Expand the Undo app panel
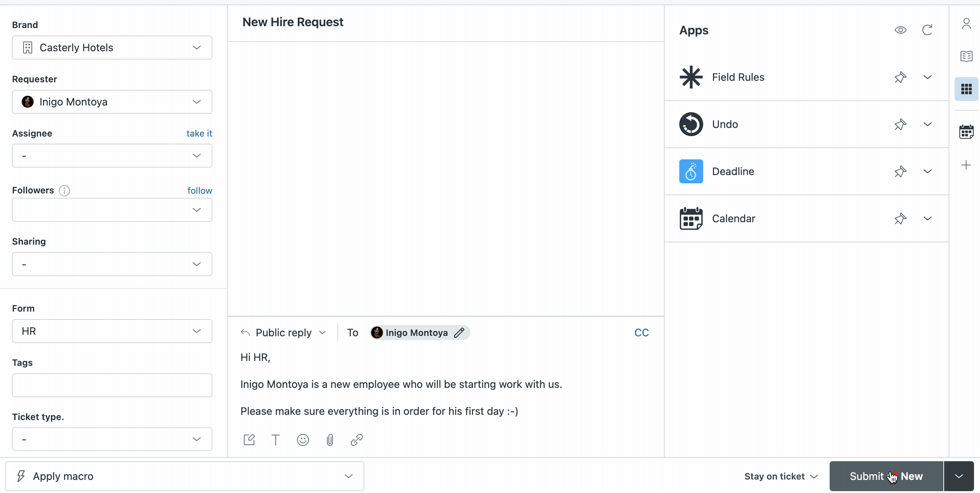 pos(928,125)
